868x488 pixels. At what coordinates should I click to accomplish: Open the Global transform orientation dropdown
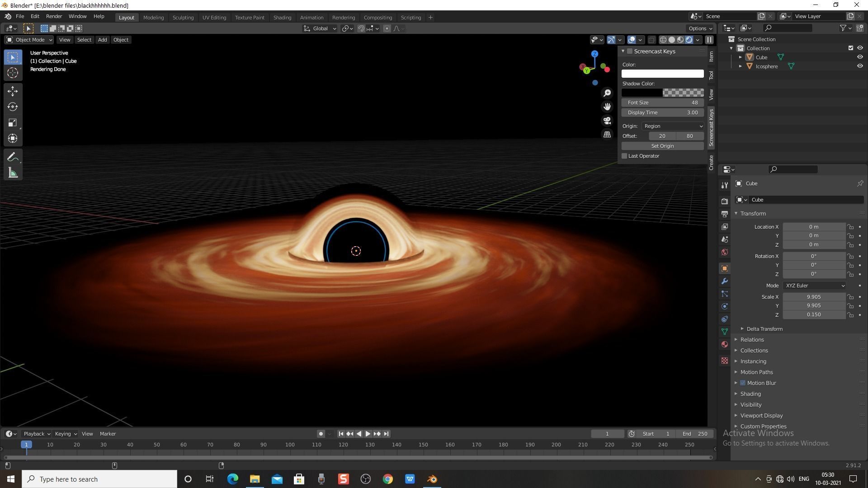[x=320, y=28]
